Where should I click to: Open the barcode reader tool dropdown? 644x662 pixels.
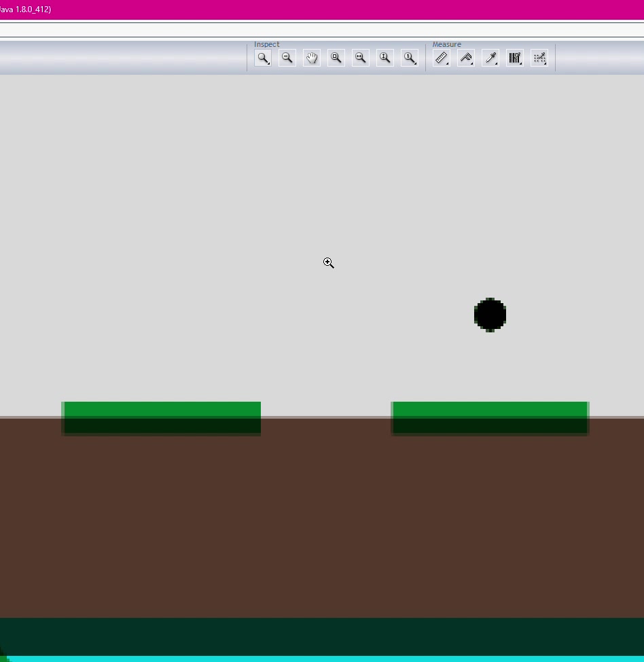click(515, 58)
